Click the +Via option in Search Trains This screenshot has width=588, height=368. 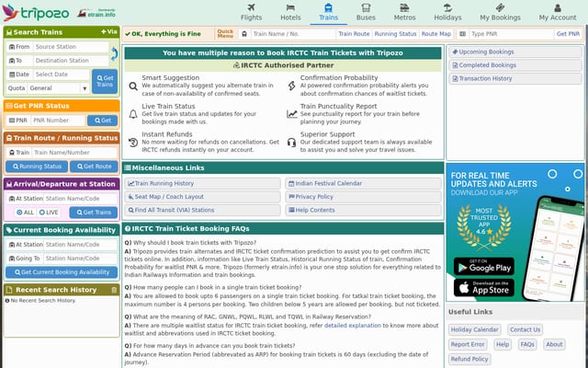click(109, 32)
